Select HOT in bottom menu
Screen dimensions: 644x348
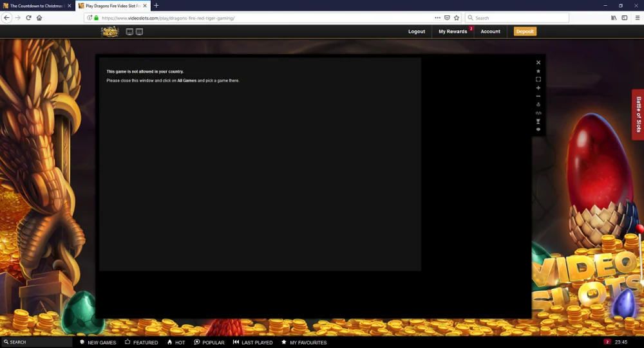coord(176,342)
